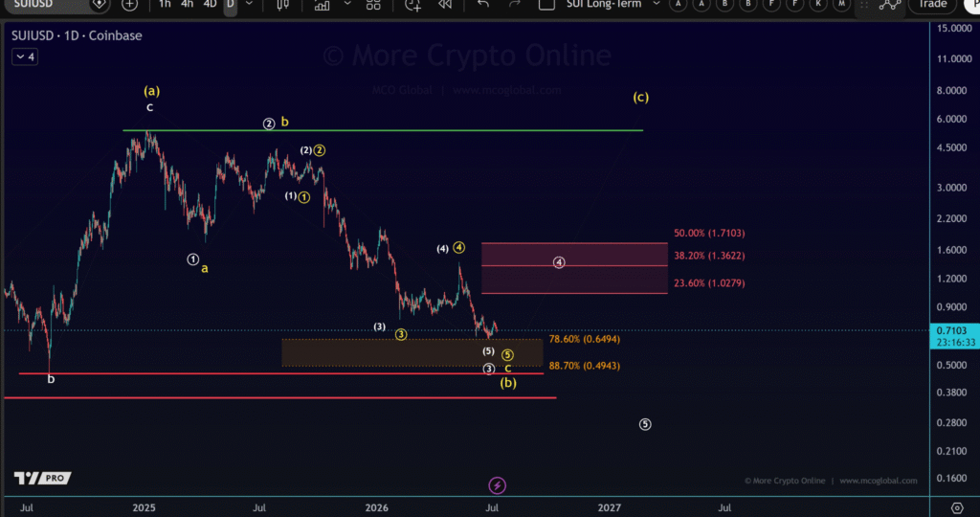The width and height of the screenshot is (980, 517).
Task: Click the 38.20% (1.3622) Fibonacci label
Action: [709, 256]
